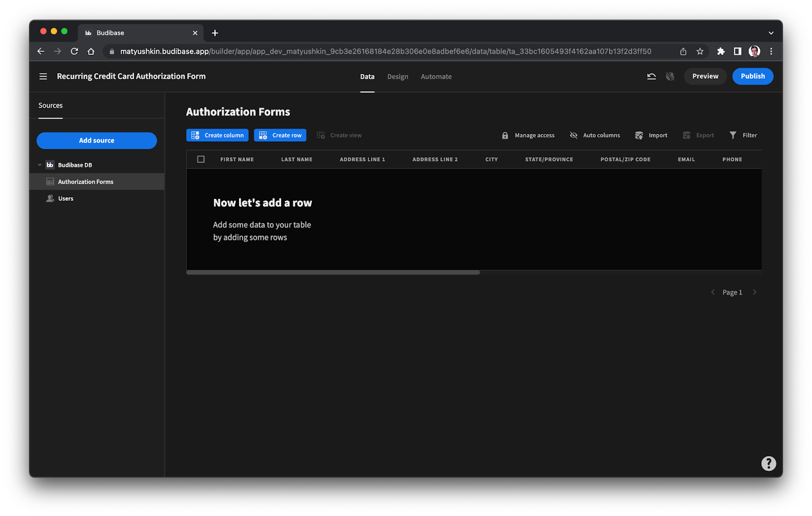Open the Filter funnel icon
Image resolution: width=812 pixels, height=516 pixels.
click(733, 135)
